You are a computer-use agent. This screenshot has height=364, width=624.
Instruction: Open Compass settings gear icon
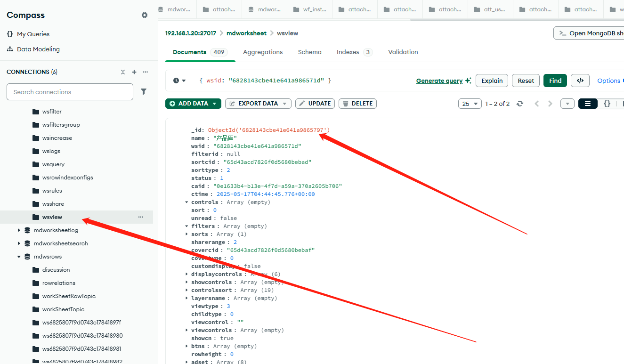[145, 15]
